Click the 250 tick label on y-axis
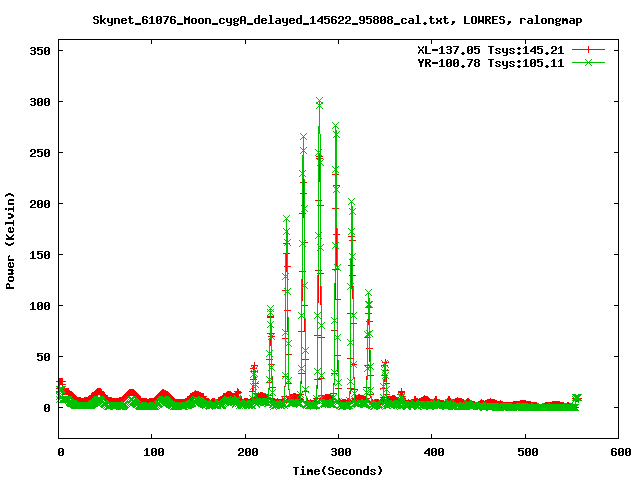The height and width of the screenshot is (480, 640). click(x=40, y=153)
